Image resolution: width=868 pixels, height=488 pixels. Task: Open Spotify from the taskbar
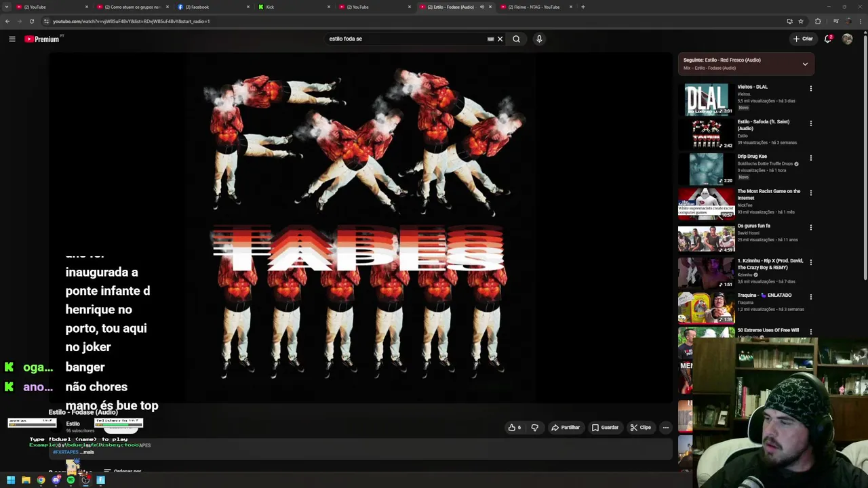71,480
